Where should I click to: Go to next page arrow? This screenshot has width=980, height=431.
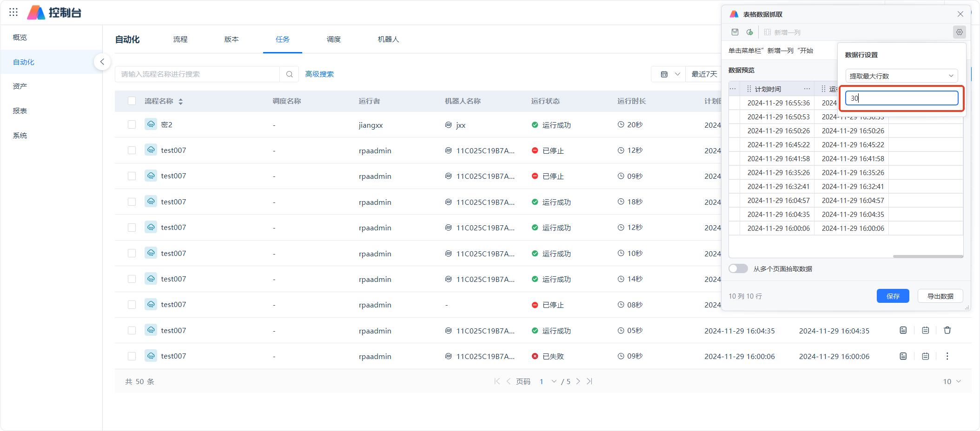[578, 381]
